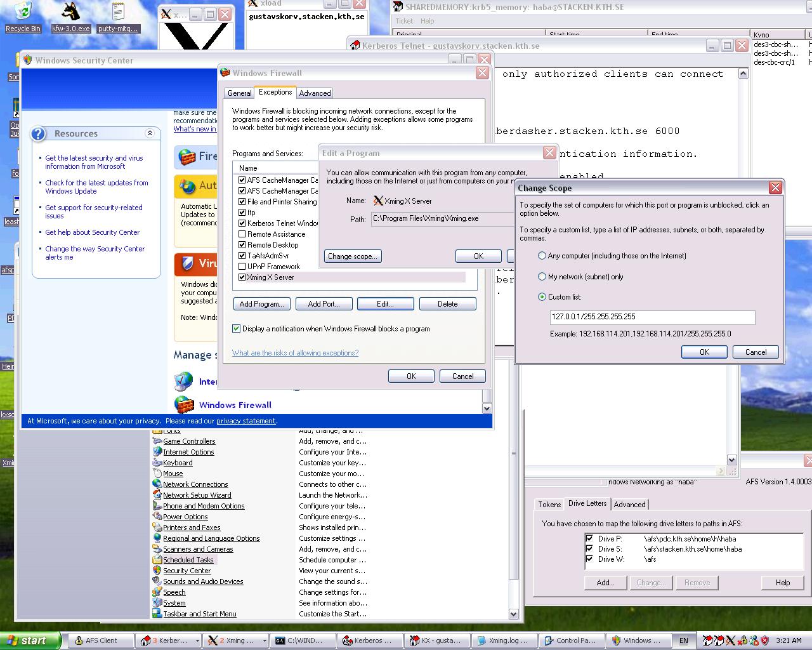This screenshot has width=812, height=650.
Task: Click the Firewall shield icon in Security Center
Action: [x=187, y=156]
